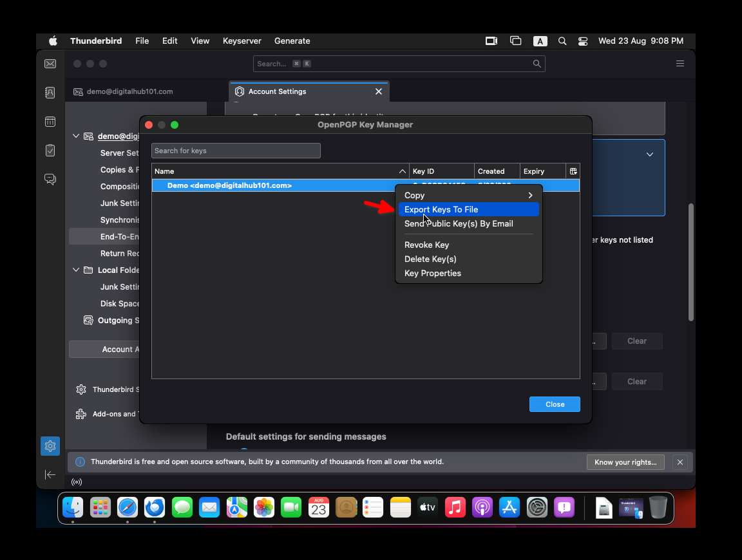Click the upper Clear button
This screenshot has width=742, height=560.
point(637,341)
